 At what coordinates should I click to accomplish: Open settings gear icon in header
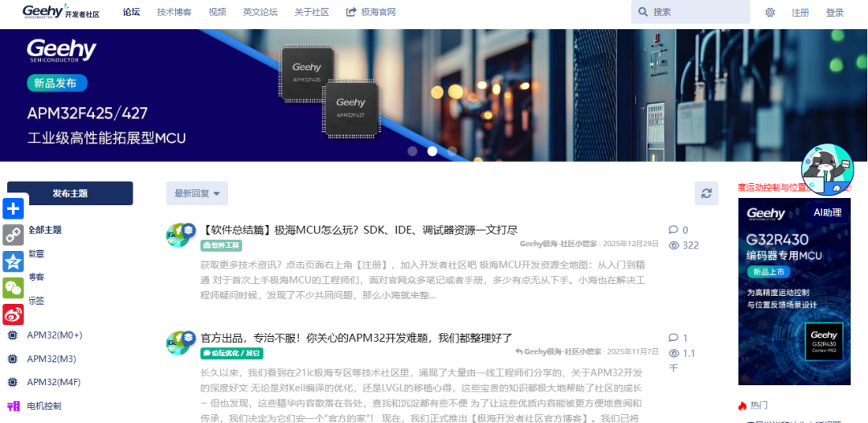tap(770, 12)
